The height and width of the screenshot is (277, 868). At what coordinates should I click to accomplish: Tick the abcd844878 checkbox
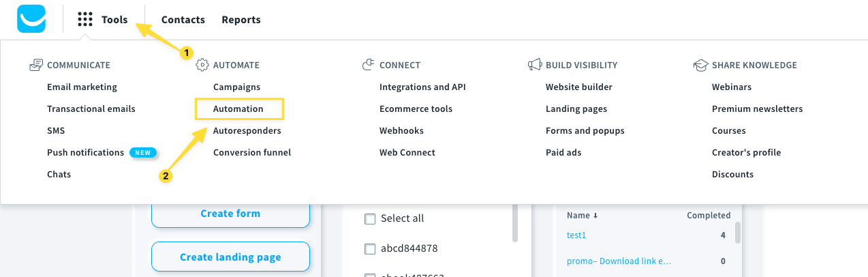tap(370, 249)
